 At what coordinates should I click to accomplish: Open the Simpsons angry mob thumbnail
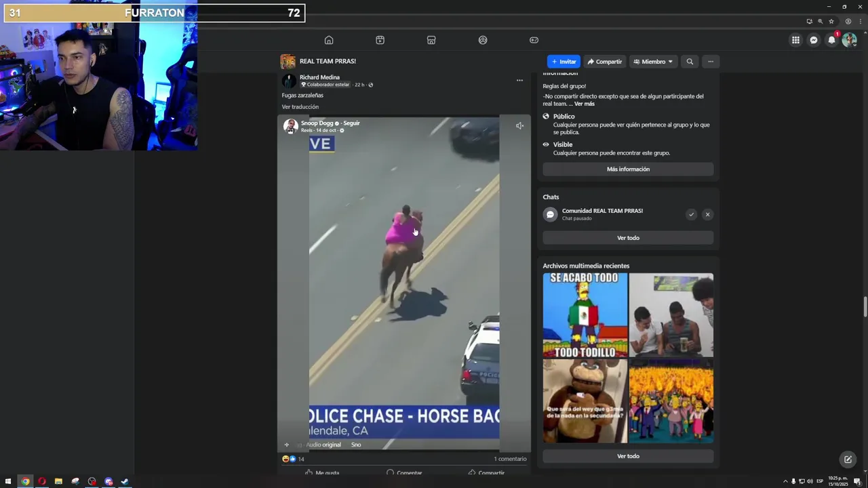(x=671, y=401)
